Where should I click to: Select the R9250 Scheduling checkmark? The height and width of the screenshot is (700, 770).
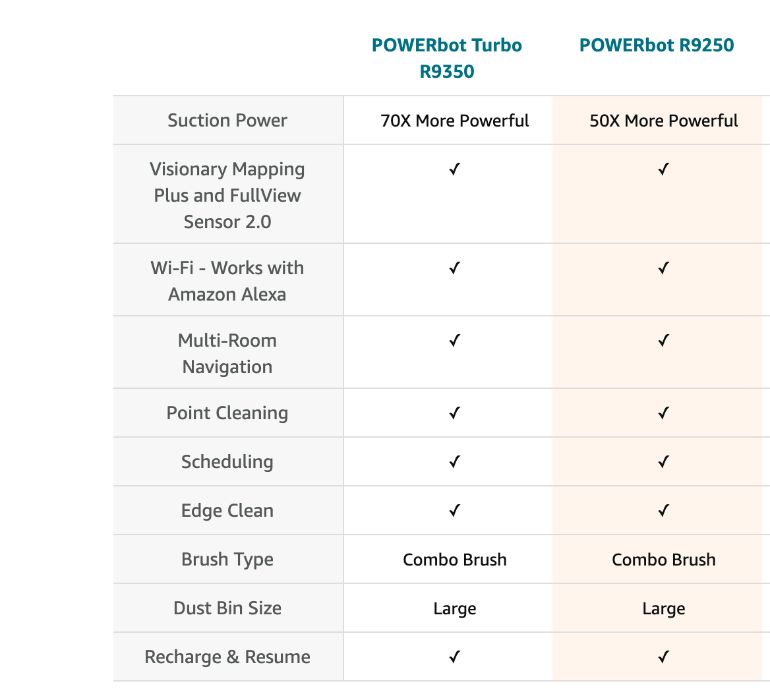(663, 462)
